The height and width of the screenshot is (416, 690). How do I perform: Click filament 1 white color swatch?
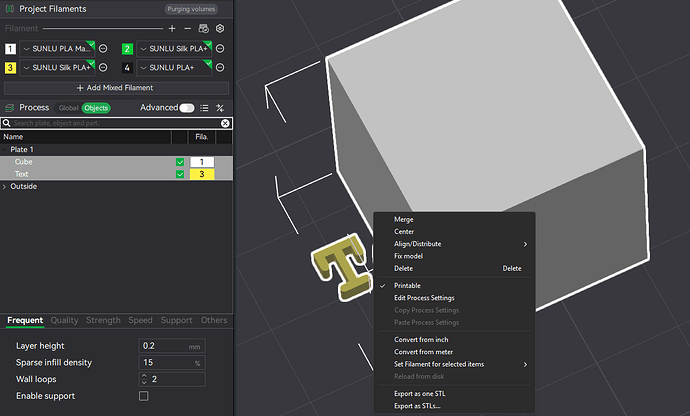click(x=10, y=48)
